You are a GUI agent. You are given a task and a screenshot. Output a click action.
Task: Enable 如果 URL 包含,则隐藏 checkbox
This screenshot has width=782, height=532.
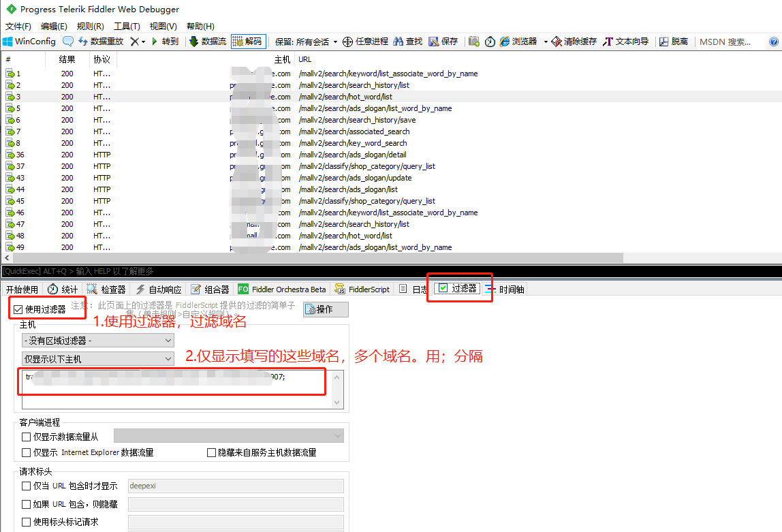point(27,504)
